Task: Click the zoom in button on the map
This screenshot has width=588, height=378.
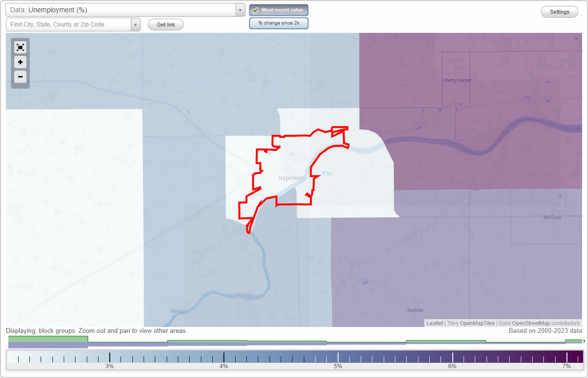Action: (20, 62)
